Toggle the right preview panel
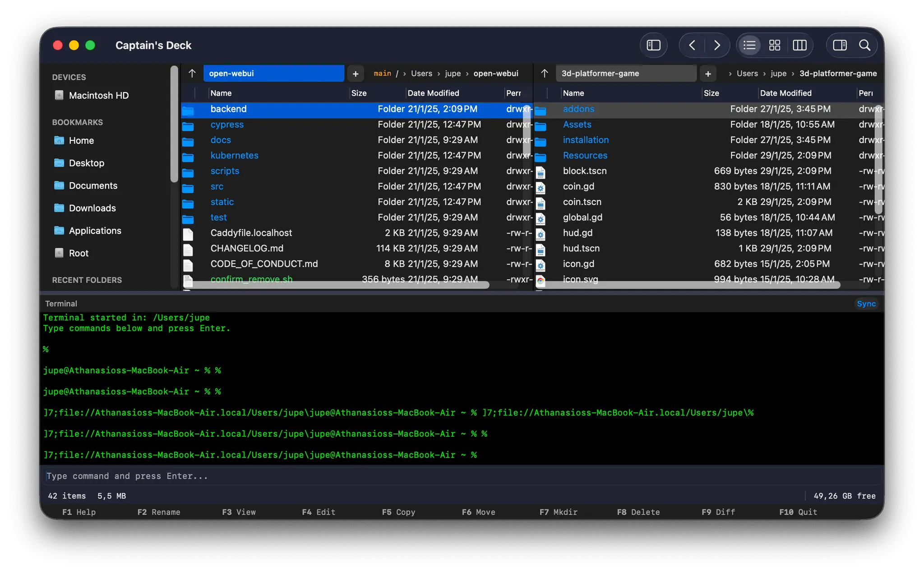 click(840, 45)
